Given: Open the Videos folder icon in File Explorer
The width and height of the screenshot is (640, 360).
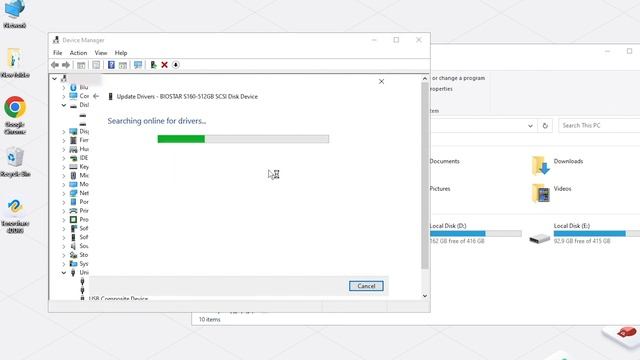Looking at the screenshot, I should click(540, 193).
